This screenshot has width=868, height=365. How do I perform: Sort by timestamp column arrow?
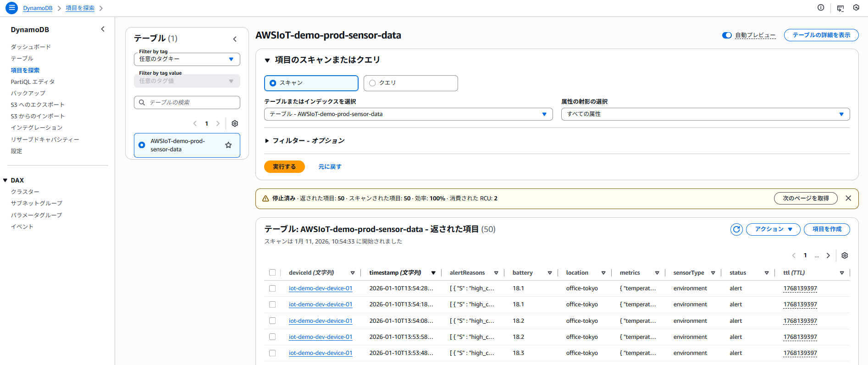(x=433, y=273)
